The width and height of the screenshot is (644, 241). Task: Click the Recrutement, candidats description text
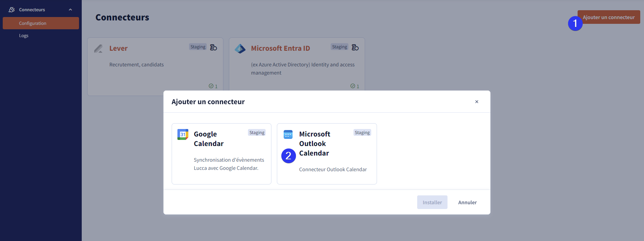(x=137, y=65)
